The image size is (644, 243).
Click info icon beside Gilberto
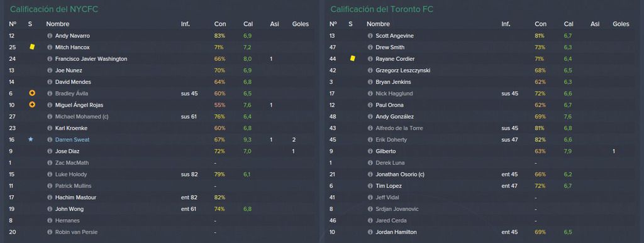[370, 151]
